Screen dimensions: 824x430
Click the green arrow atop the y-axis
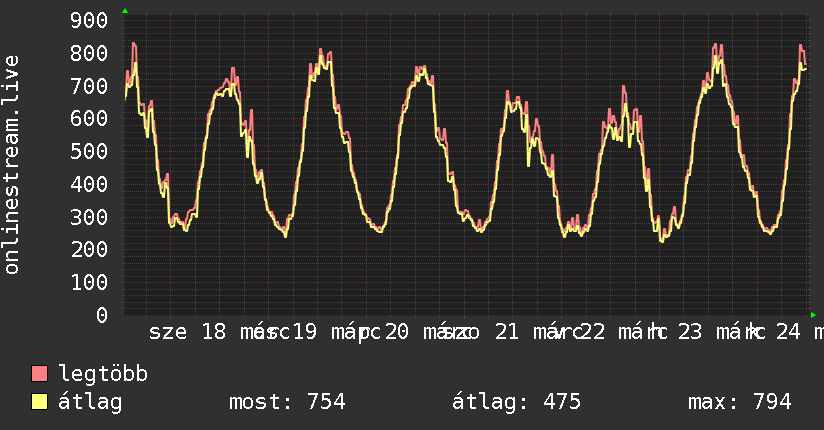pyautogui.click(x=125, y=11)
